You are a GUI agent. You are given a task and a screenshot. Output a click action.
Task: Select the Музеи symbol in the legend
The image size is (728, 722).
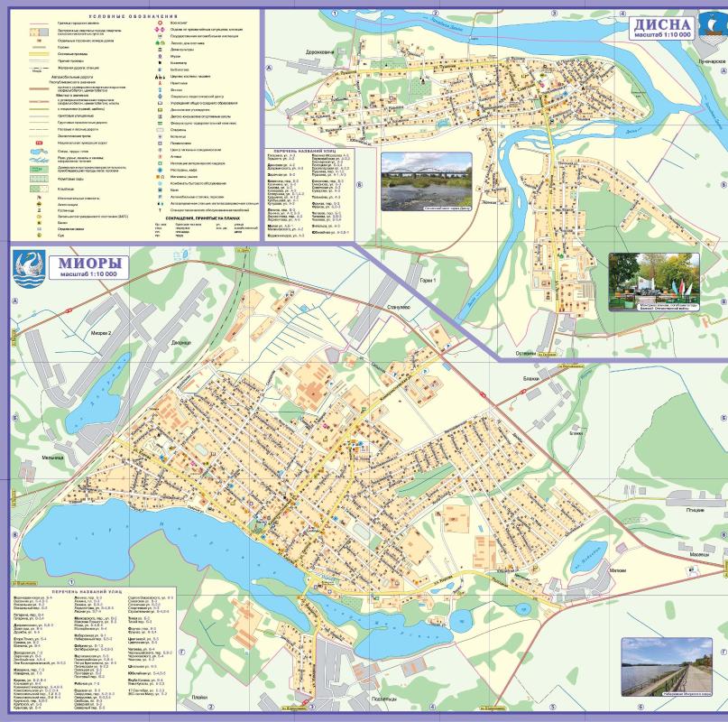coord(160,55)
